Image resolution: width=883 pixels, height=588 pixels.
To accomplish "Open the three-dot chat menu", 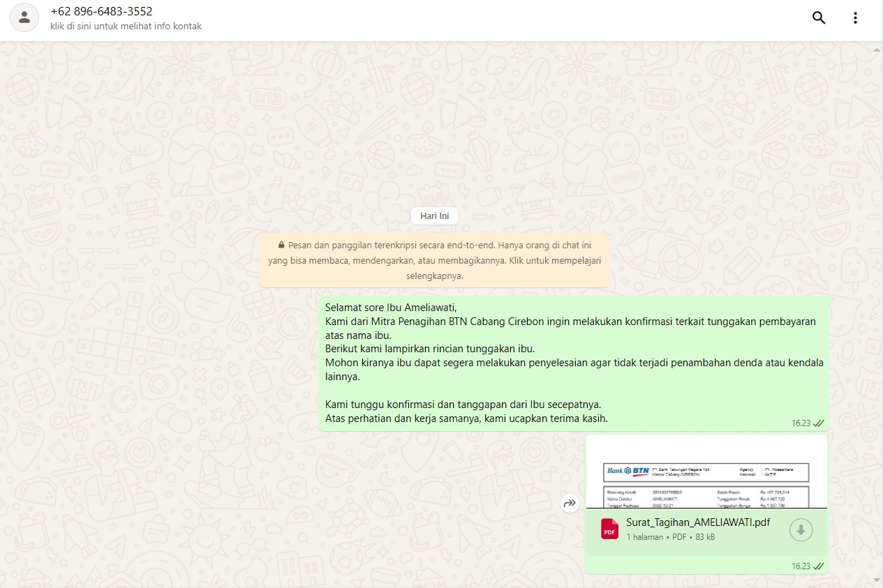I will click(x=855, y=18).
